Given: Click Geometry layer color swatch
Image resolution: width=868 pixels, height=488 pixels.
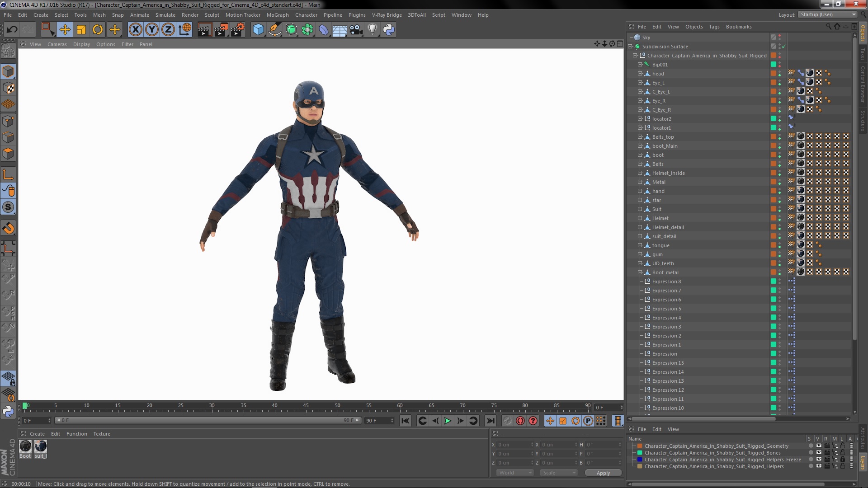Looking at the screenshot, I should pyautogui.click(x=640, y=446).
